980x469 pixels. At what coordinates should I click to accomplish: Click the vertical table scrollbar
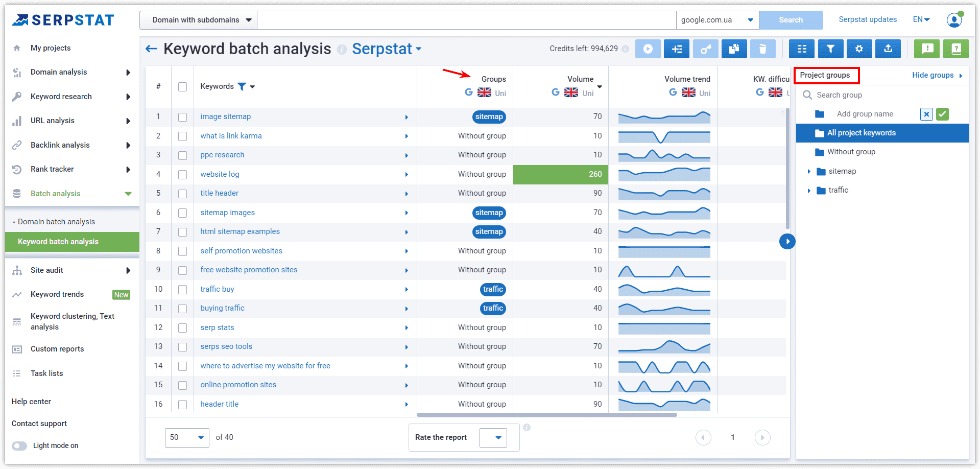787,169
